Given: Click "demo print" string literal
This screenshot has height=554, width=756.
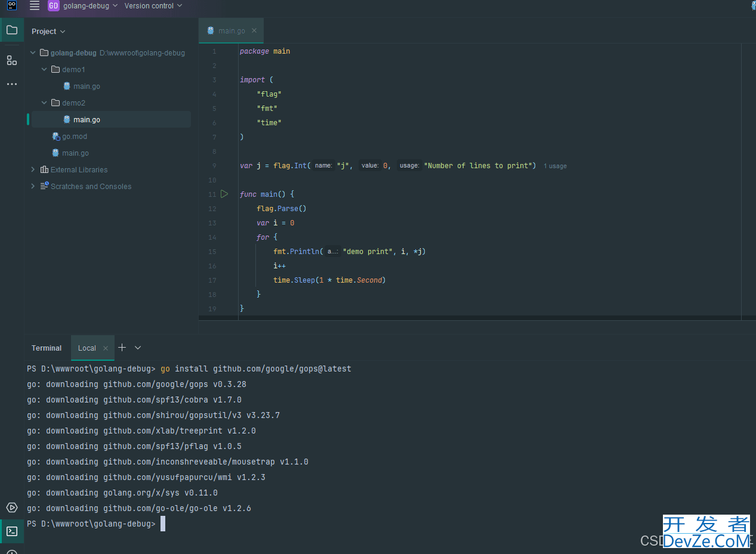Looking at the screenshot, I should (x=368, y=252).
